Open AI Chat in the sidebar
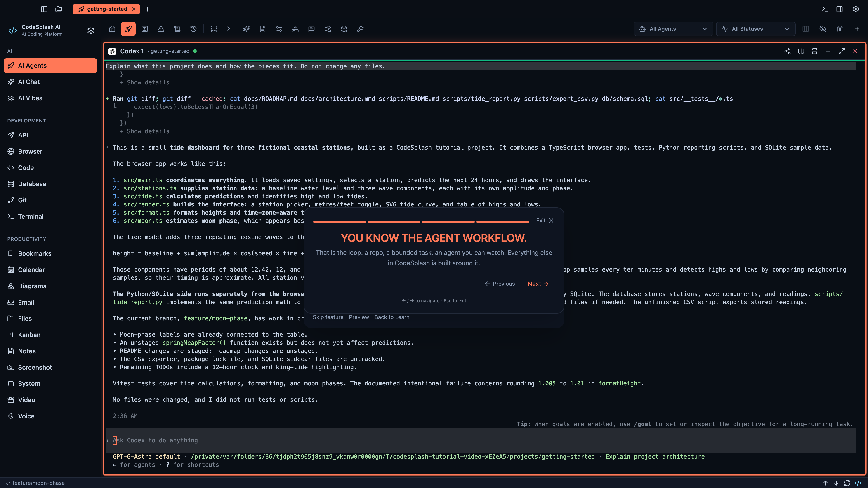 pos(51,82)
